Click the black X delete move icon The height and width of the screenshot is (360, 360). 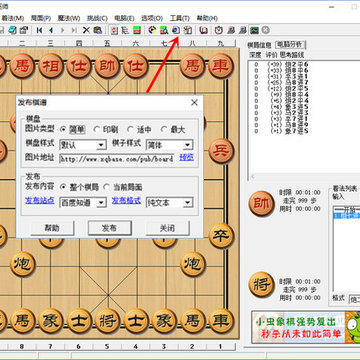86,30
